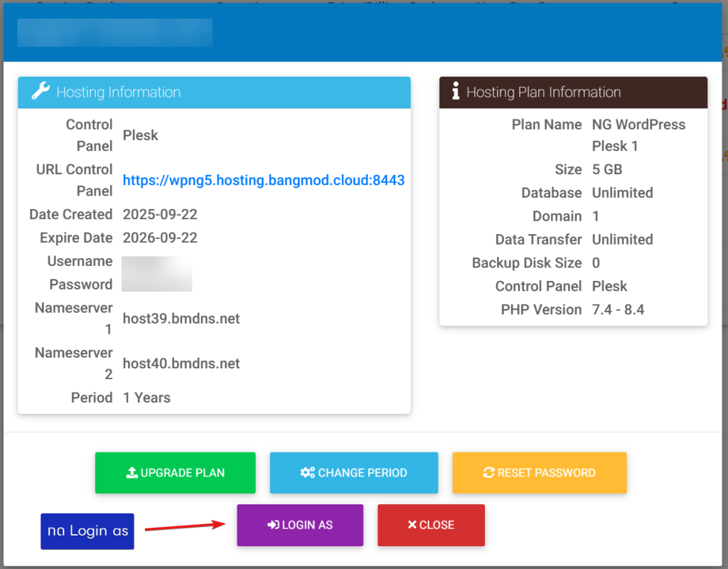The image size is (728, 569).
Task: Click the blue "กด Login as" label
Action: tap(87, 531)
